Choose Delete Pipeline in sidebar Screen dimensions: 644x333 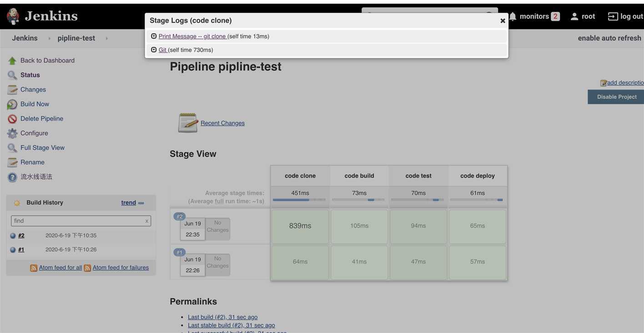[42, 119]
